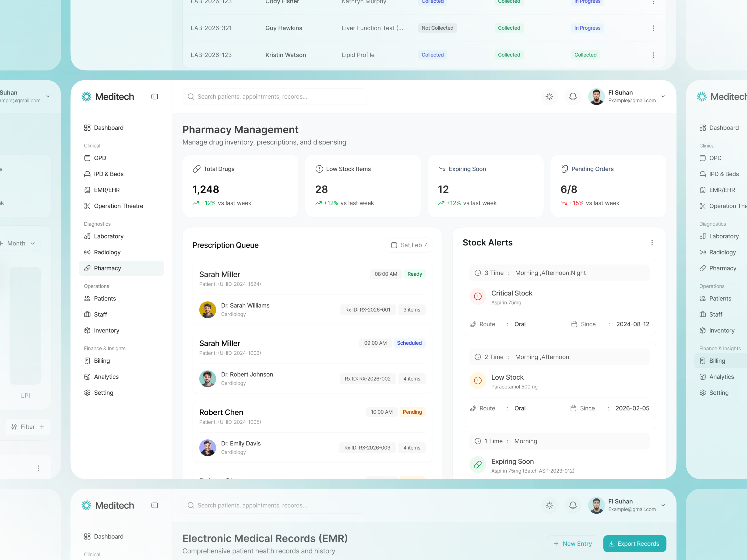Viewport: 747px width, 560px height.
Task: Click the Operation Theatre sidebar icon
Action: [x=87, y=206]
